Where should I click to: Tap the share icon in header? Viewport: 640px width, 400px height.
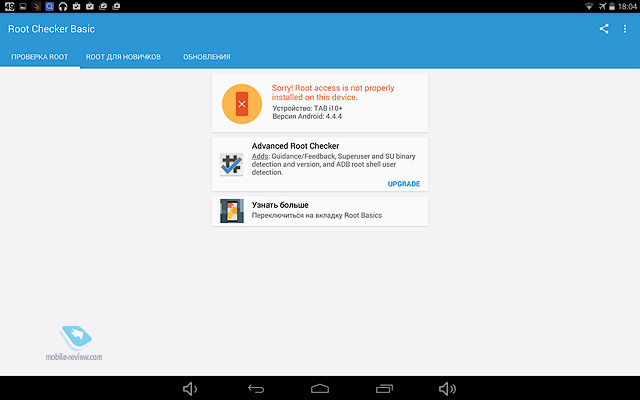tap(604, 29)
